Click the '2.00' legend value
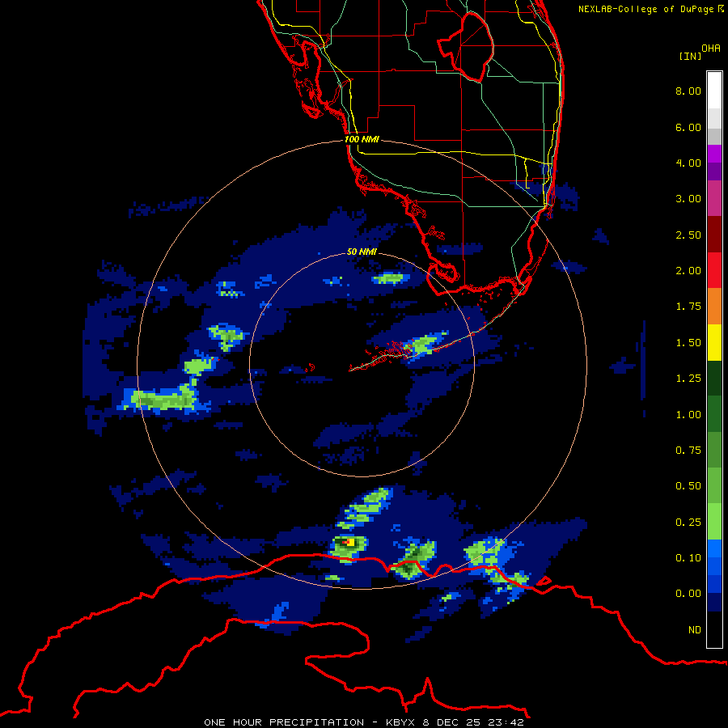The image size is (728, 728). coord(688,271)
